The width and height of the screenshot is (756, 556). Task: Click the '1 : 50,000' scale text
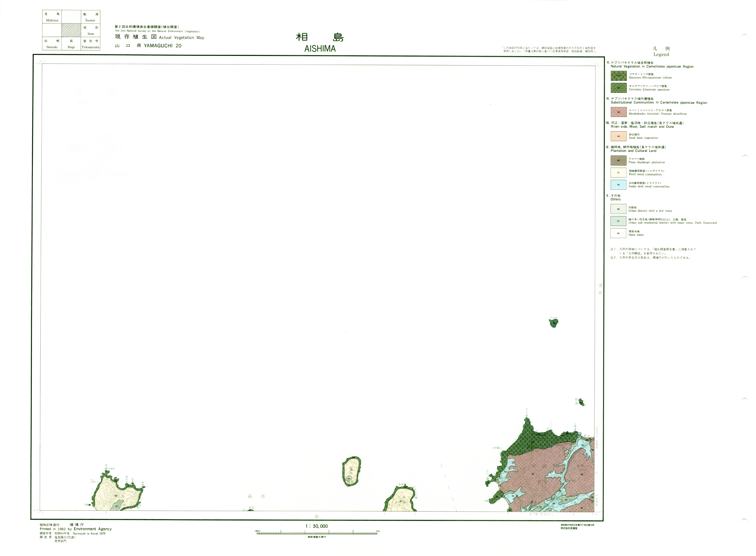(x=317, y=526)
